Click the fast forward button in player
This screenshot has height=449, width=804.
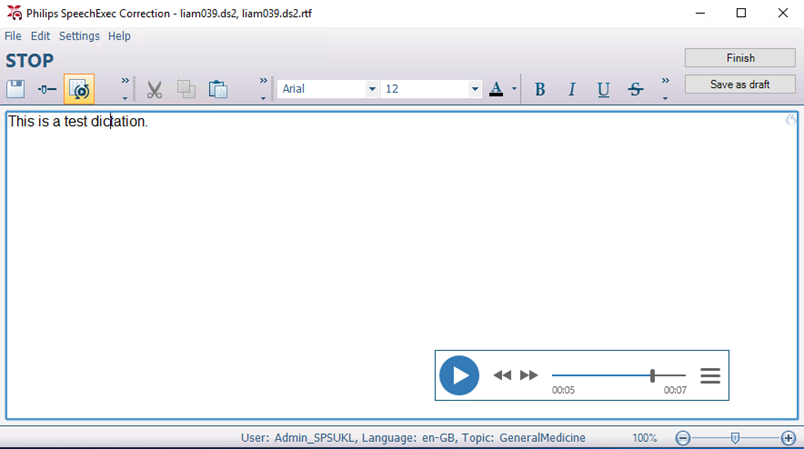(529, 375)
